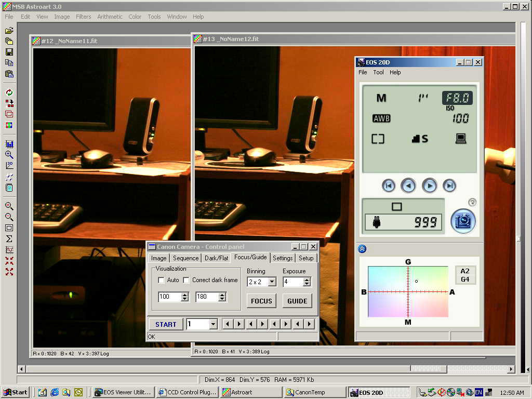Click the Save floppy disk icon
Image resolution: width=532 pixels, height=399 pixels.
pyautogui.click(x=9, y=52)
